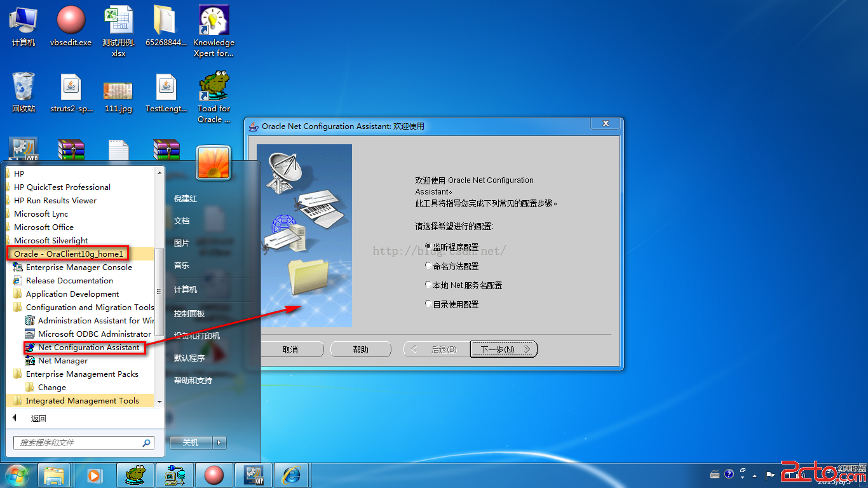
Task: Click the tray help question mark icon
Action: (729, 474)
